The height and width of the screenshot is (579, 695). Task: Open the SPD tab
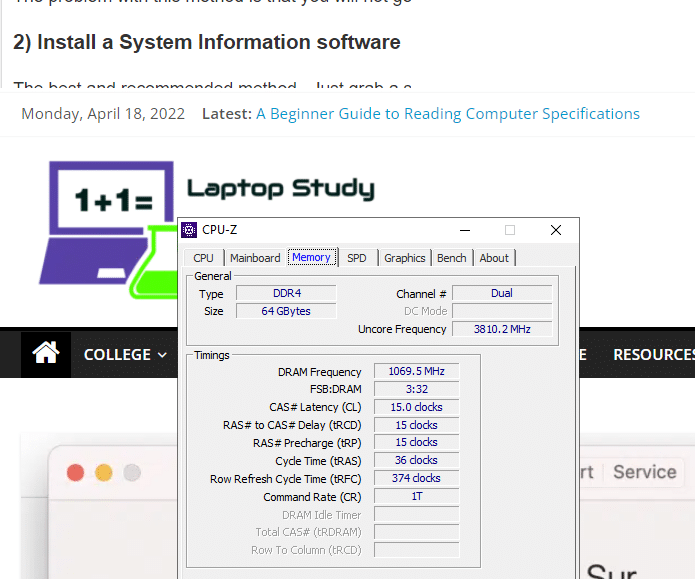[x=357, y=258]
